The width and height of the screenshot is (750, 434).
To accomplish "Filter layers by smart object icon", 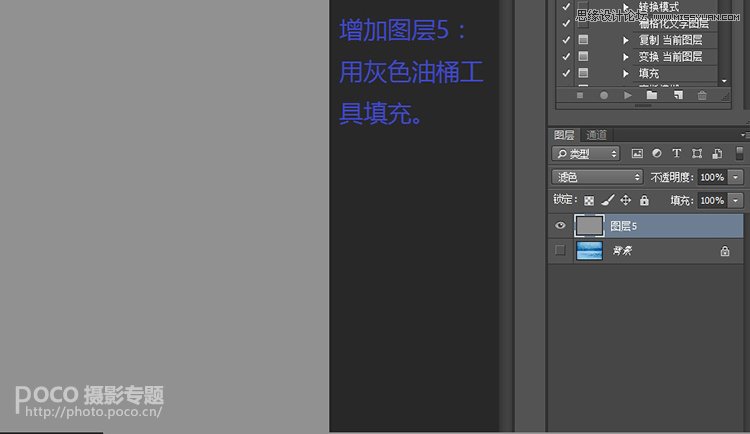I will (717, 154).
